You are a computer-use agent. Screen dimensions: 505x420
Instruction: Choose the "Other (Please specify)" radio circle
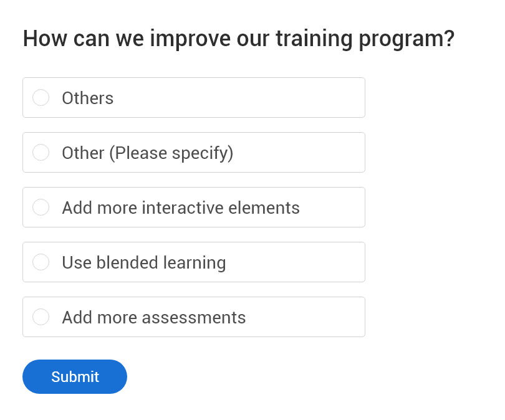click(x=41, y=153)
